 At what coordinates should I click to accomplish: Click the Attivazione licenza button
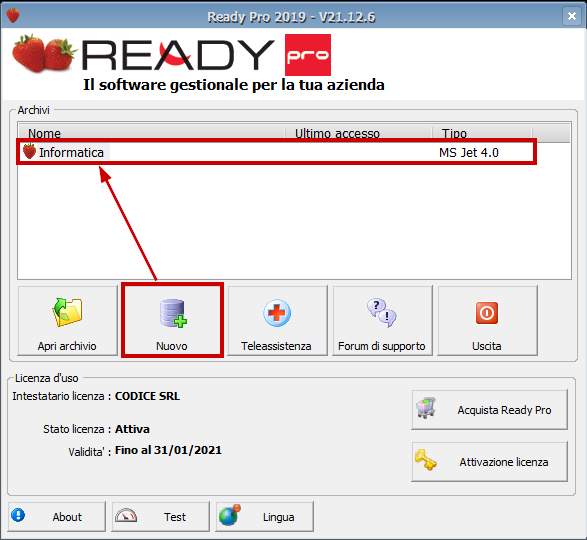[489, 461]
